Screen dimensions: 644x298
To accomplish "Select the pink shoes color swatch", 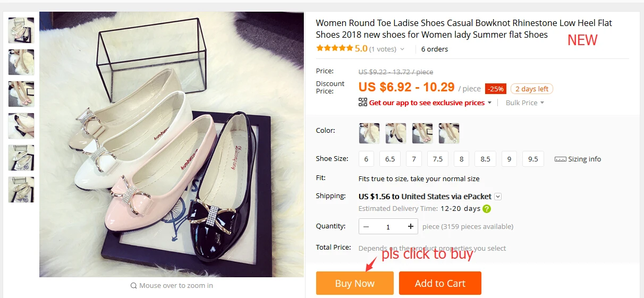I will click(422, 133).
